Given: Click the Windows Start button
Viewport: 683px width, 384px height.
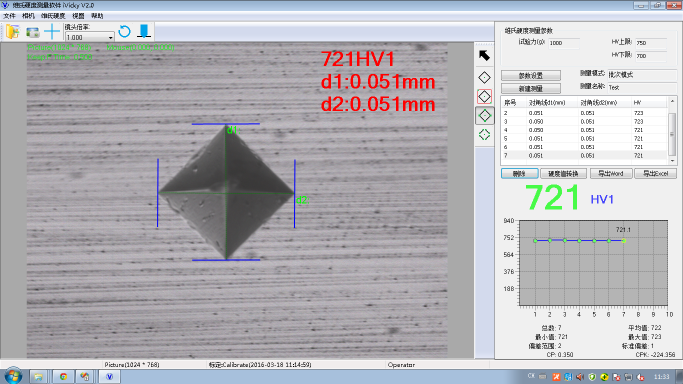Looking at the screenshot, I should click(x=13, y=376).
